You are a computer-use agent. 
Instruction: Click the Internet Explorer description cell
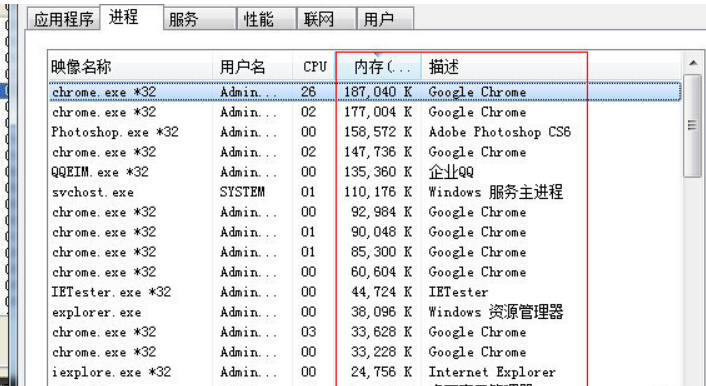click(x=492, y=372)
